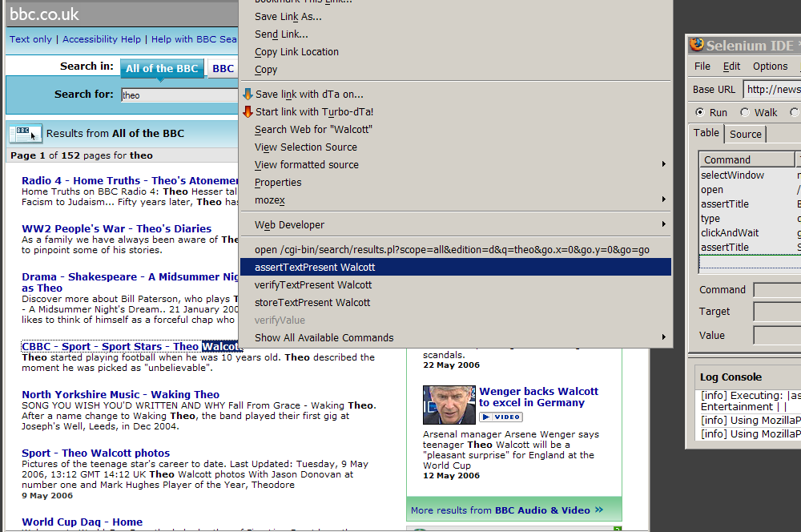Select the clickAndWait command row
Image resolution: width=801 pixels, height=532 pixels.
(x=750, y=232)
